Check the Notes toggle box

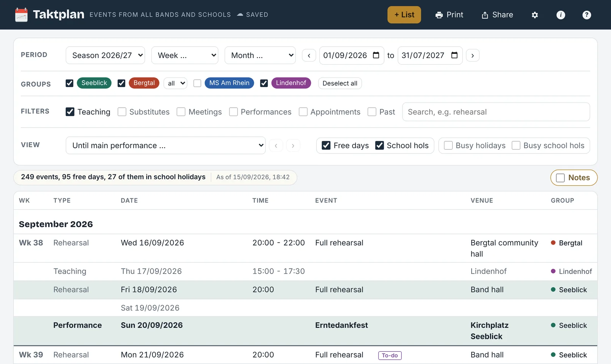pos(560,178)
